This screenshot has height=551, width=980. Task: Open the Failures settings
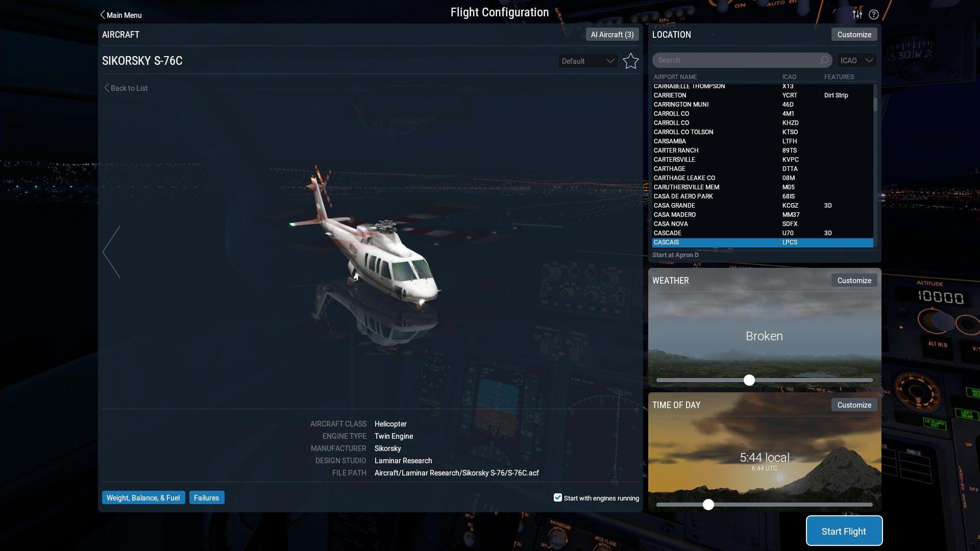206,497
